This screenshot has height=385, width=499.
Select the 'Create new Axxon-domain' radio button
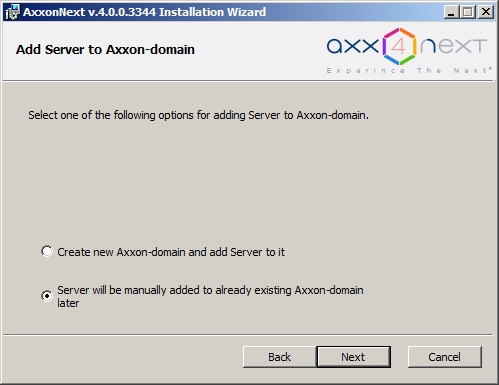pos(47,251)
